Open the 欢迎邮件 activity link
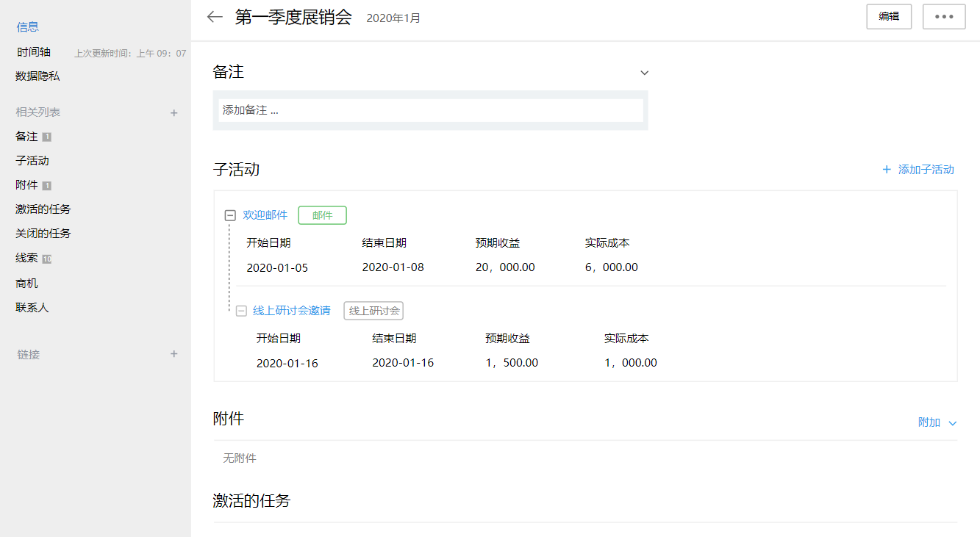This screenshot has height=537, width=980. pyautogui.click(x=265, y=215)
